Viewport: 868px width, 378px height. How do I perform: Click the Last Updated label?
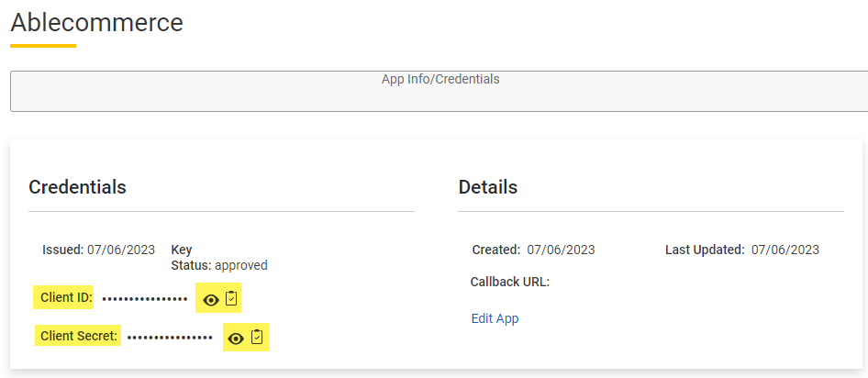[x=705, y=250]
